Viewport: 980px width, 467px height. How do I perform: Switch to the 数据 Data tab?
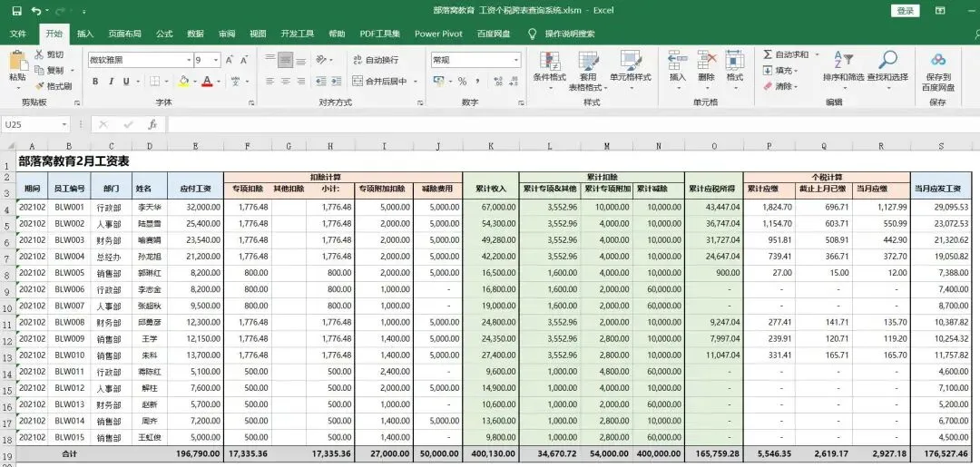click(x=196, y=34)
